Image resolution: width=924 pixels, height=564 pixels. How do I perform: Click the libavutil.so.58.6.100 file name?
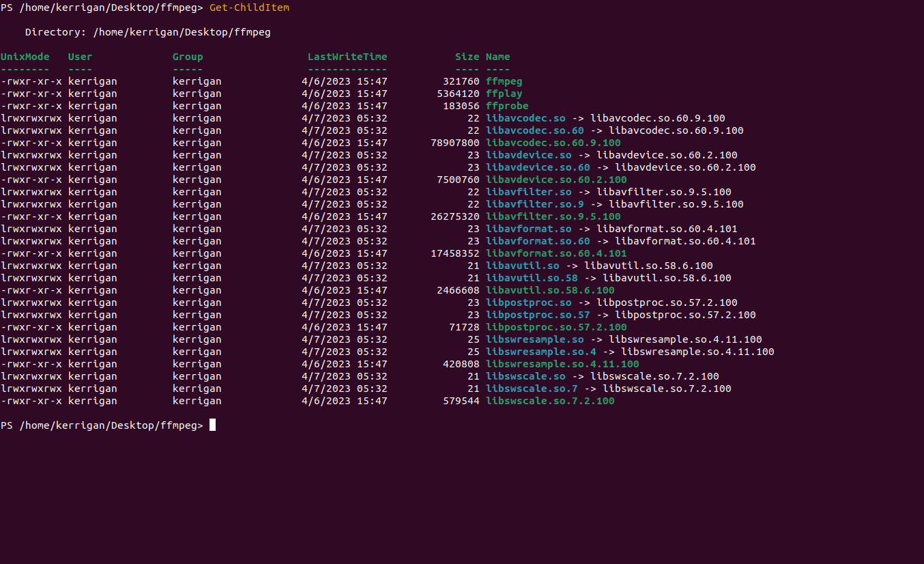coord(549,290)
